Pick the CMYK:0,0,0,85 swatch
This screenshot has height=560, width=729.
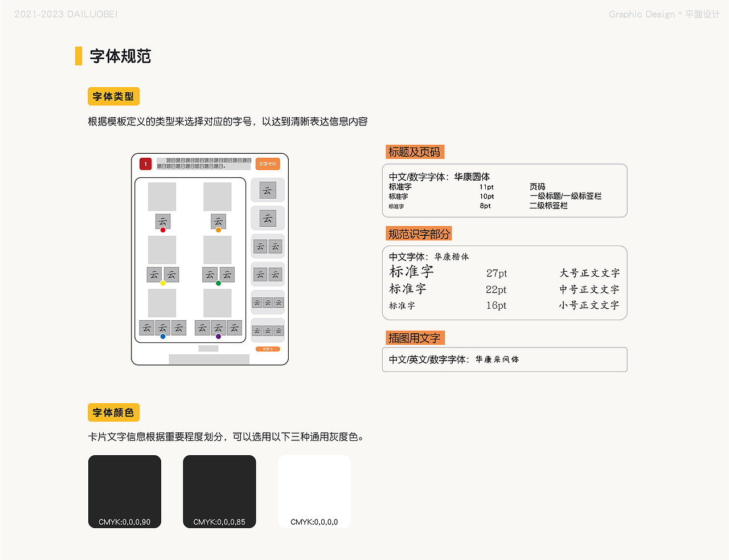pos(219,492)
